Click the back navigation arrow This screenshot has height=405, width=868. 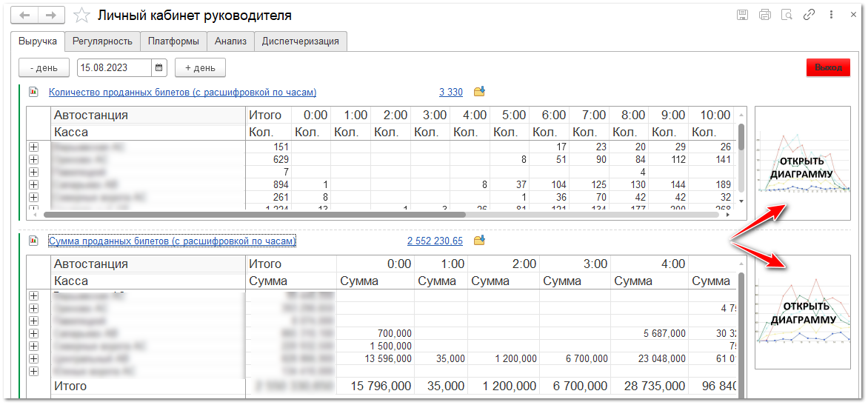pos(26,16)
